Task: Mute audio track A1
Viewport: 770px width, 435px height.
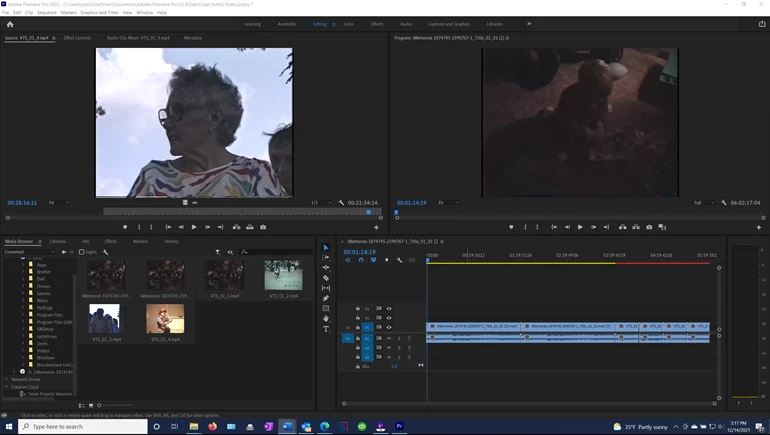Action: (x=389, y=338)
